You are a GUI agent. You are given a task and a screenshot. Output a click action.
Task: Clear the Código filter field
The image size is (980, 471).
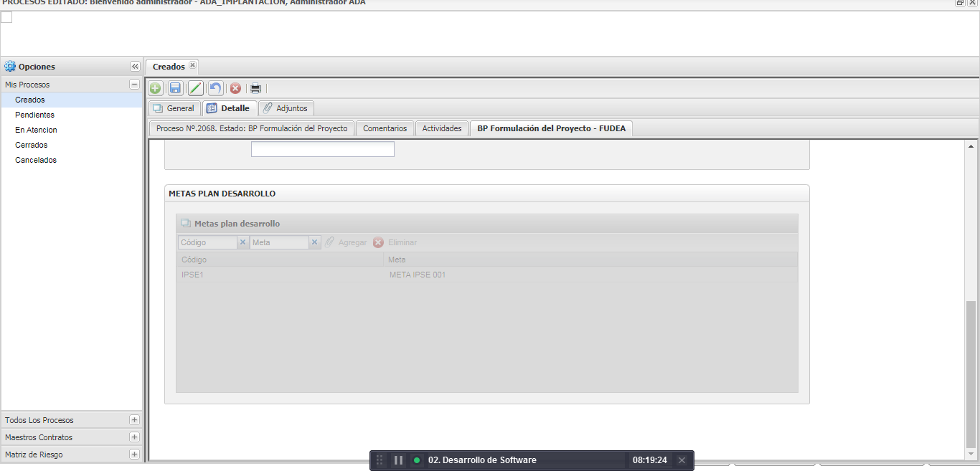coord(242,242)
